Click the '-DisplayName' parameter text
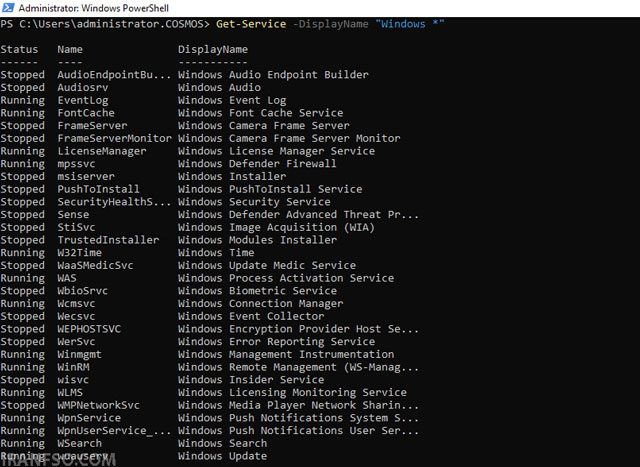The height and width of the screenshot is (467, 640). pyautogui.click(x=331, y=24)
